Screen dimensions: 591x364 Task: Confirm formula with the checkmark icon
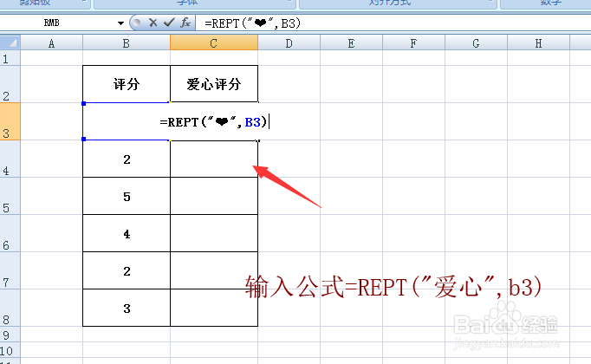coord(169,23)
